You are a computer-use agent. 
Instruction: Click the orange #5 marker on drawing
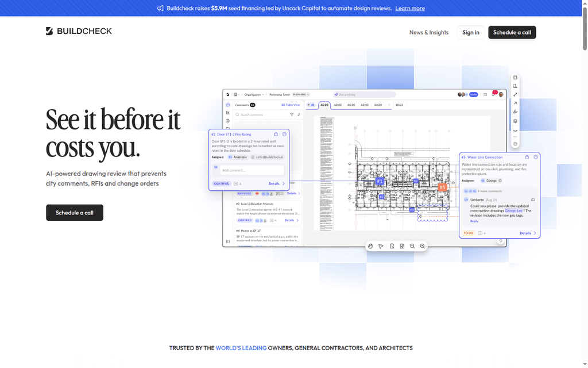pos(443,187)
